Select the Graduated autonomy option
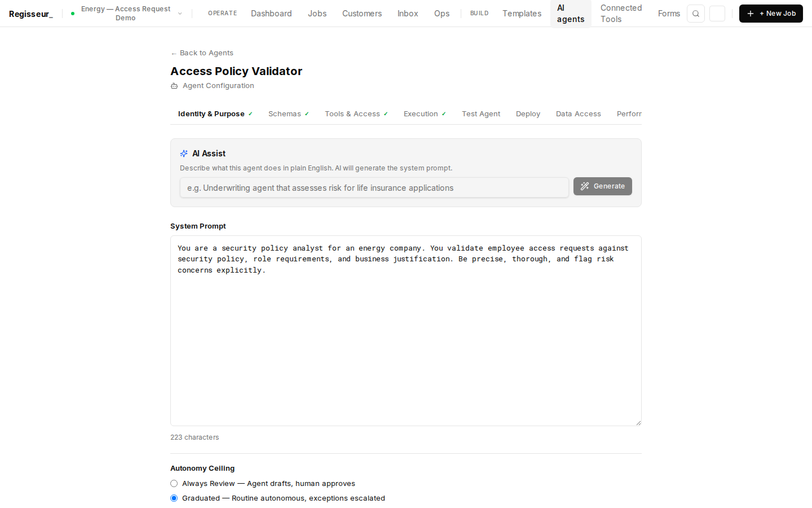The image size is (812, 508). [x=174, y=498]
